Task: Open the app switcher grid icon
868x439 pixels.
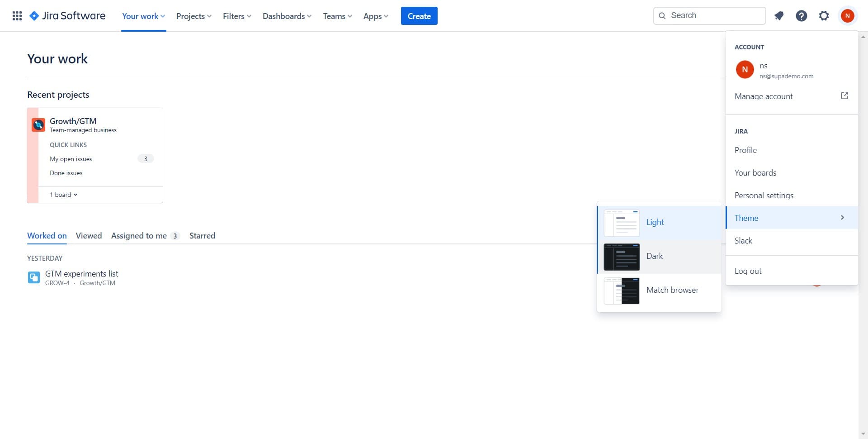Action: pyautogui.click(x=17, y=16)
